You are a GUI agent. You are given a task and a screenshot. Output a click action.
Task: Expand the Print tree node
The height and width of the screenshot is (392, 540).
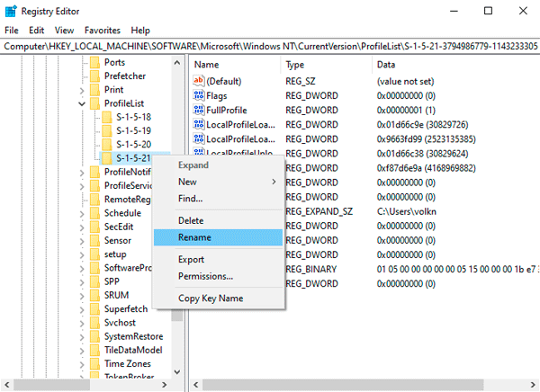[x=82, y=91]
